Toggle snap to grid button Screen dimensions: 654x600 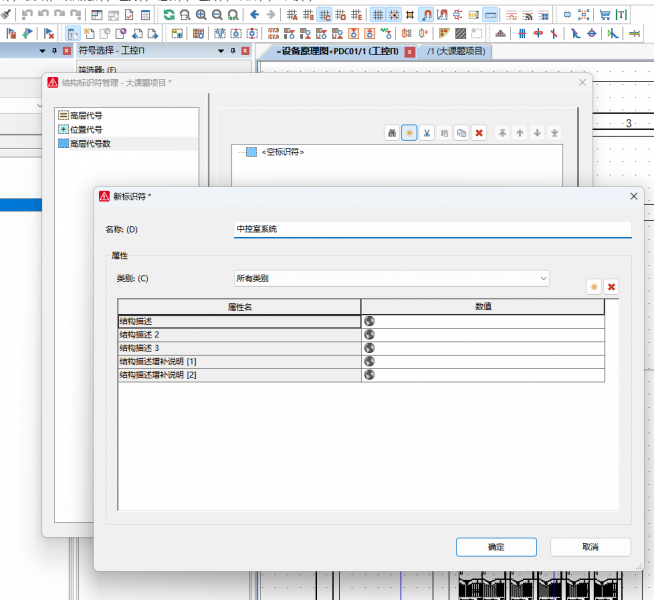point(394,15)
